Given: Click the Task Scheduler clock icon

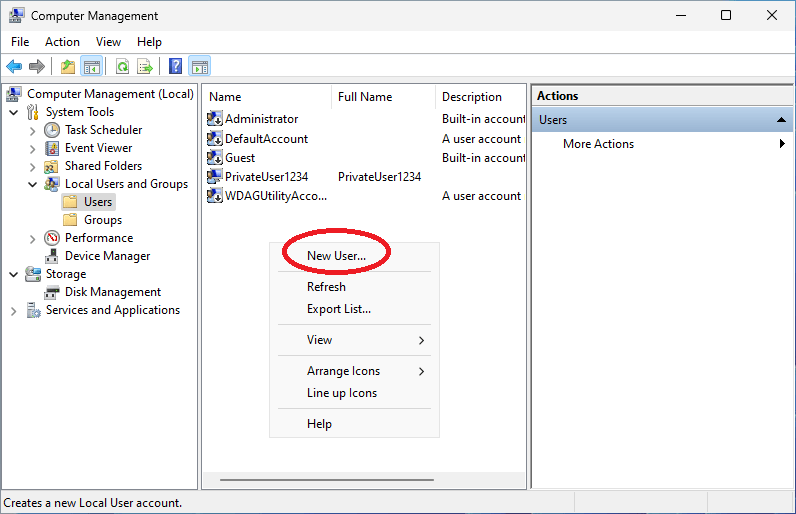Looking at the screenshot, I should click(x=52, y=130).
